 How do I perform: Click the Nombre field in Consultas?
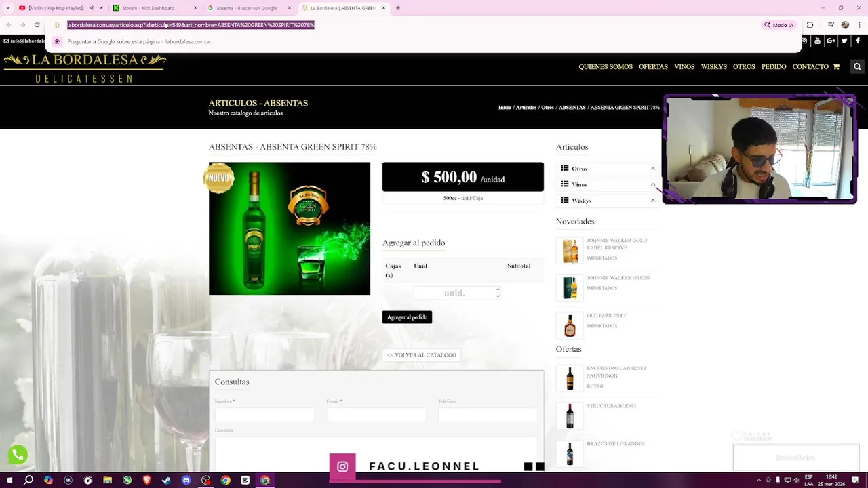(264, 414)
